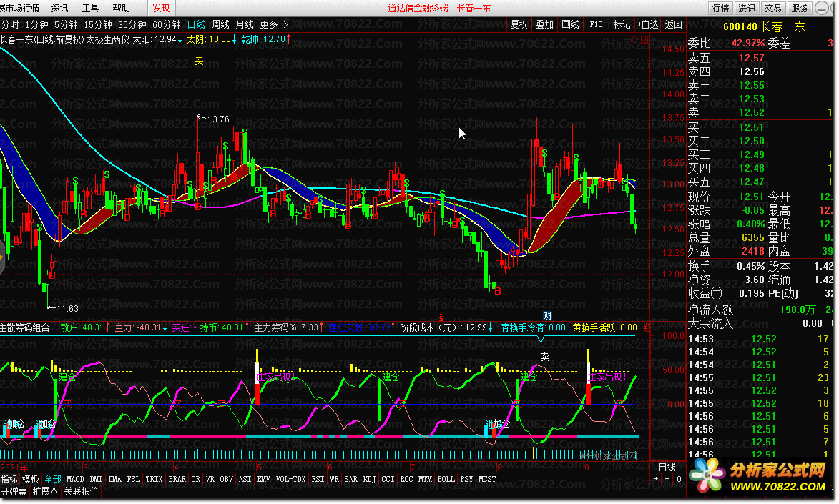Screen dimensions: 839x504
Task: Click the plus zoom button beside 日线
Action: [x=657, y=480]
